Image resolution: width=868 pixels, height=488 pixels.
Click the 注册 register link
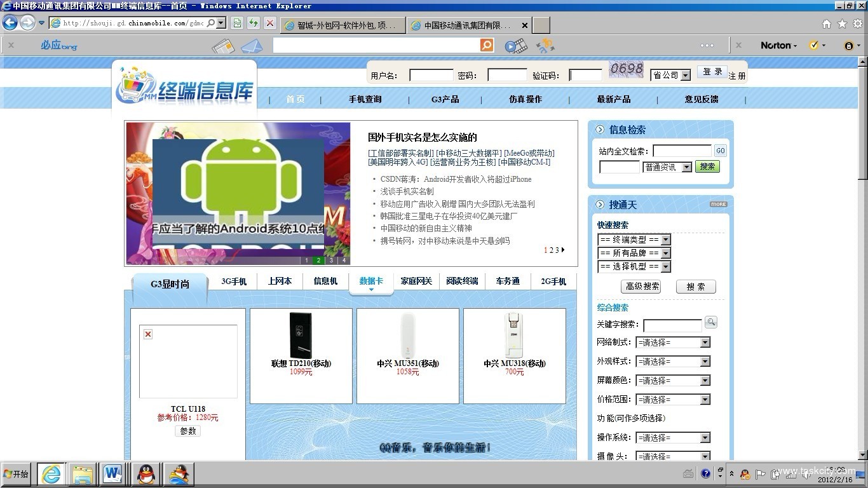(x=737, y=76)
